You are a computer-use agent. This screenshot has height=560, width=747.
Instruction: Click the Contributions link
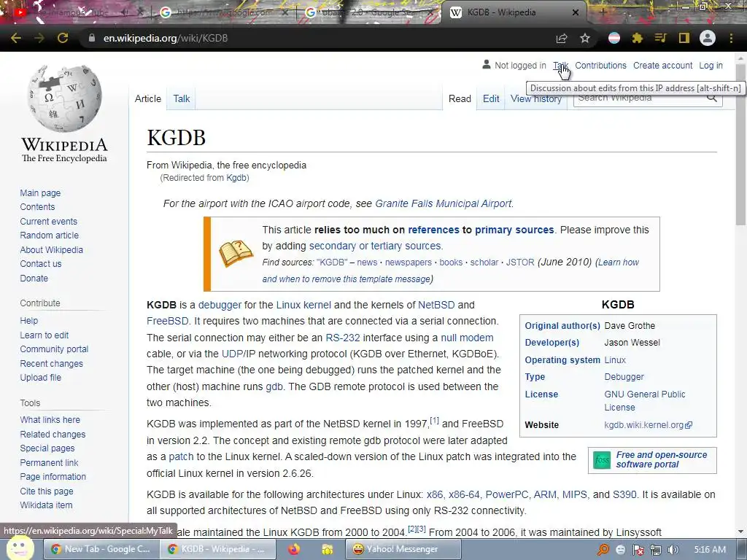tap(600, 65)
